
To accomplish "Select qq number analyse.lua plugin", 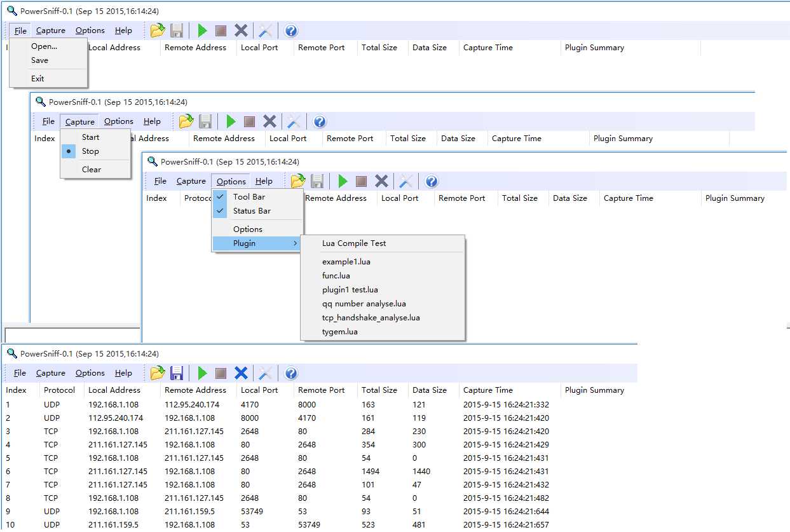I will tap(383, 304).
